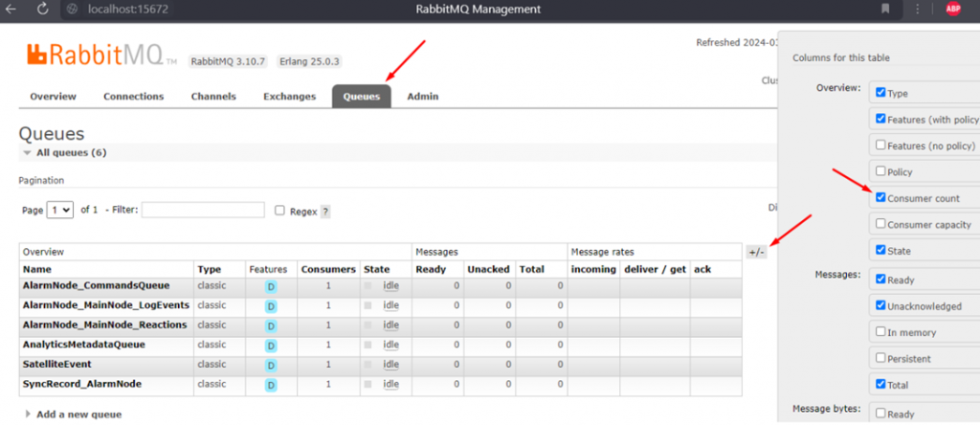Open the ABP extension icon
The image size is (980, 426).
point(952,9)
